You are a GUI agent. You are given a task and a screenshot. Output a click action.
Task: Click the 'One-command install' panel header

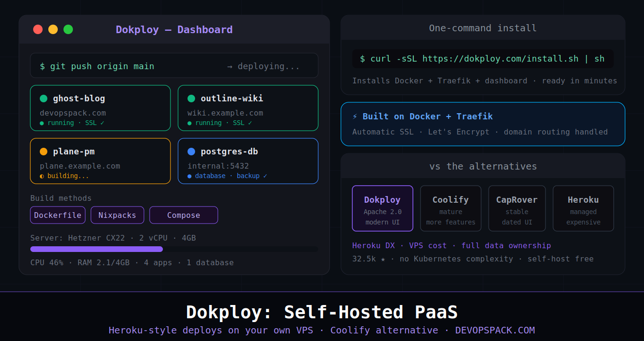pos(483,28)
